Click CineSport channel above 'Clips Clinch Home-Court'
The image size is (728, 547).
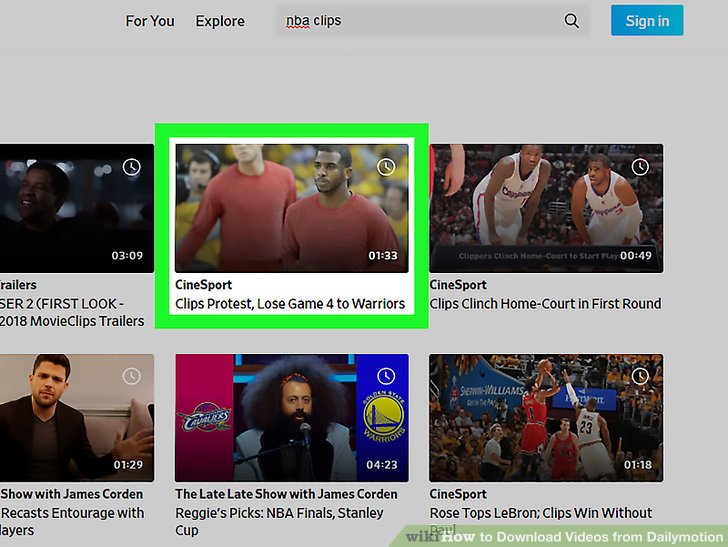458,285
